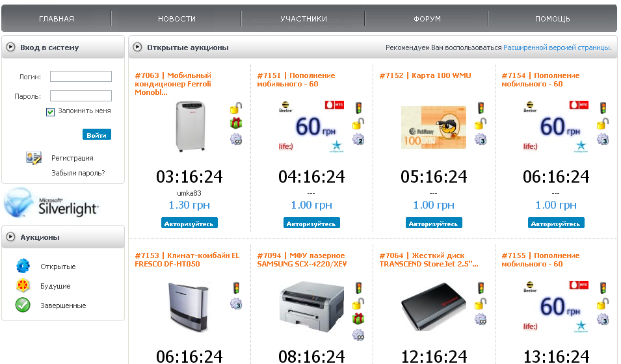621x364 pixels.
Task: Open the Расширенной версией страницы link
Action: 557,47
